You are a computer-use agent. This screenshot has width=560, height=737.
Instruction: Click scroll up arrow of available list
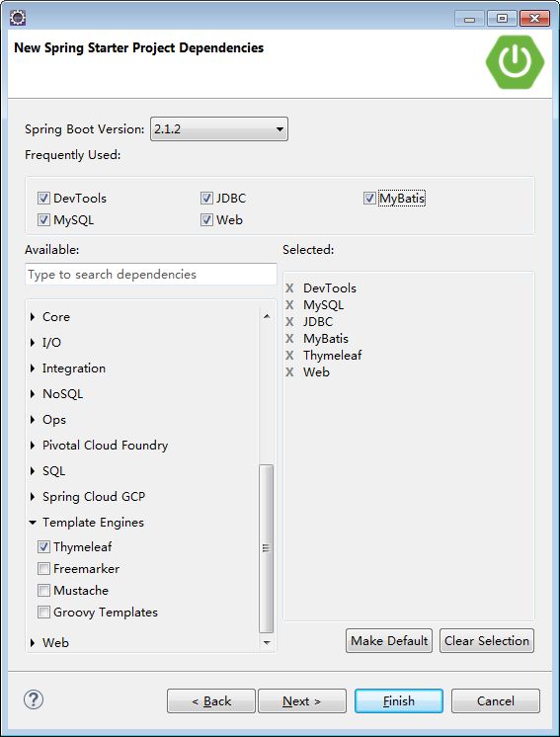[x=267, y=316]
